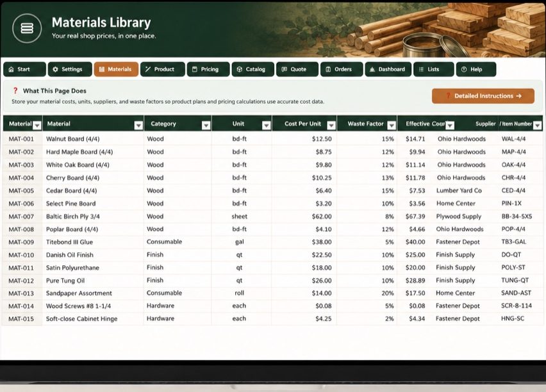Image resolution: width=546 pixels, height=392 pixels.
Task: Switch to the Dashboard tab
Action: pyautogui.click(x=388, y=69)
